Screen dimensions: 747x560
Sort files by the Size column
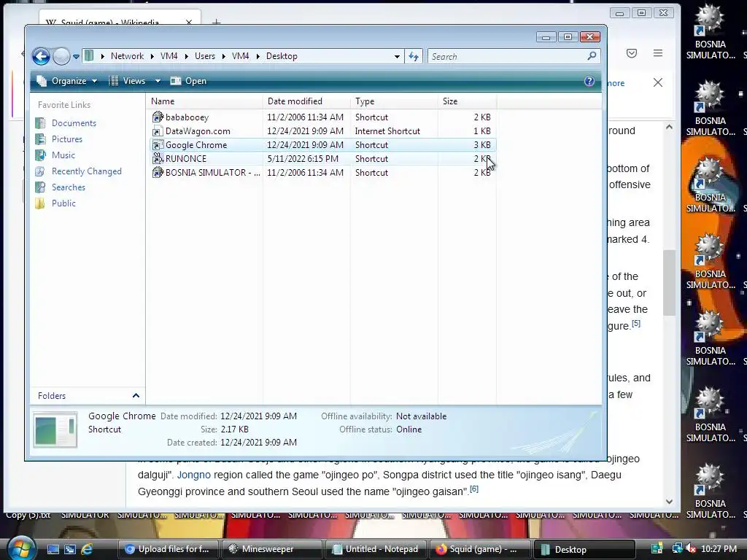coord(467,101)
